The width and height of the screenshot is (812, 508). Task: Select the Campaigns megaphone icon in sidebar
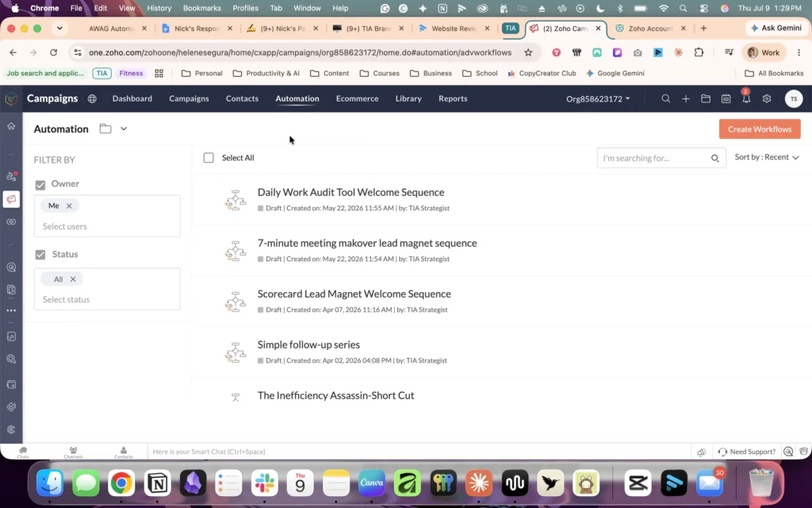[x=11, y=199]
